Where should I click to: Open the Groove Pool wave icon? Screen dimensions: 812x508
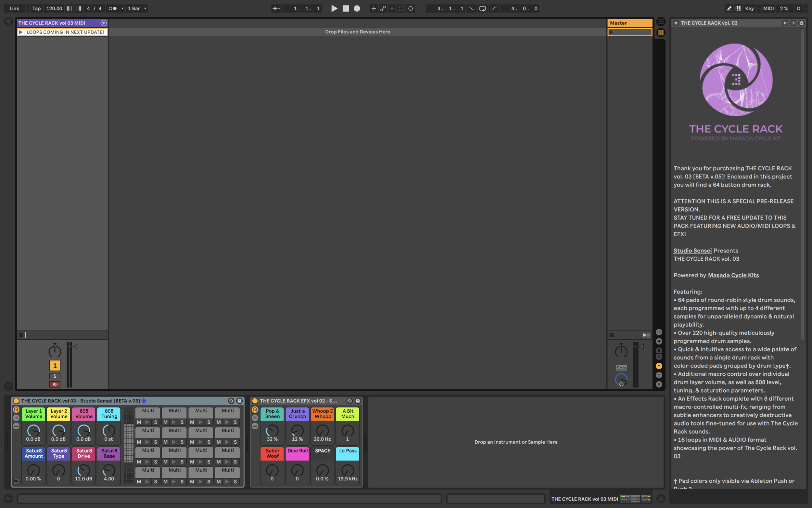(x=8, y=386)
